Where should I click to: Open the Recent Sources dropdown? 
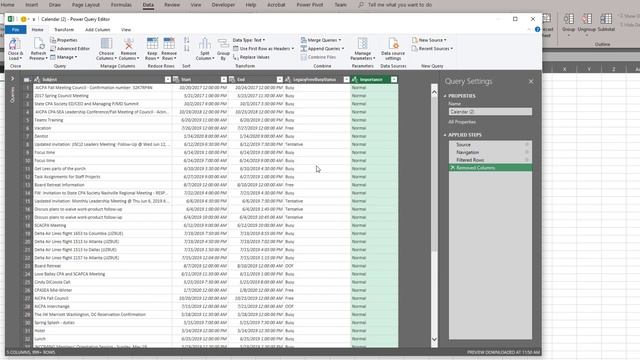[x=432, y=49]
